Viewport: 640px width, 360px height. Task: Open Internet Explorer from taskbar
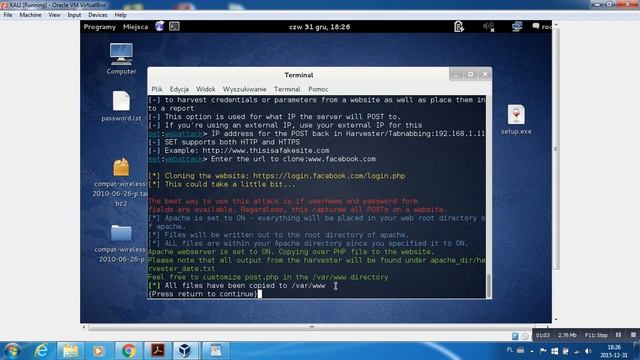(x=41, y=351)
